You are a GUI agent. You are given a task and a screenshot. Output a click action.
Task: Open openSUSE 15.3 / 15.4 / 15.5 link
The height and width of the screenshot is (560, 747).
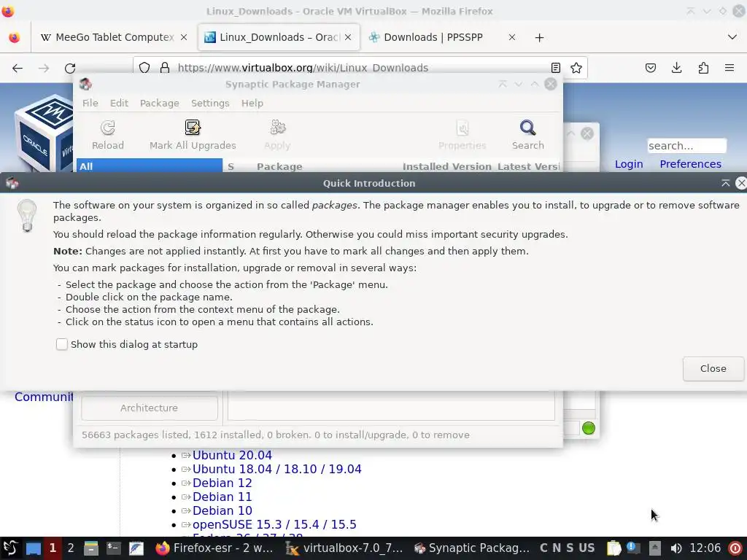click(274, 524)
